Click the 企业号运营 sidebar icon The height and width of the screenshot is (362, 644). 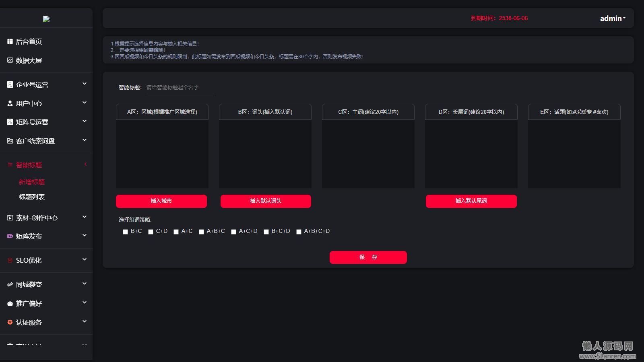[10, 84]
